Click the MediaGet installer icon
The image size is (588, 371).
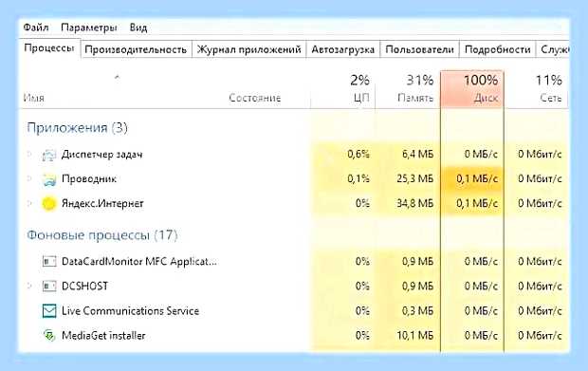coord(49,335)
